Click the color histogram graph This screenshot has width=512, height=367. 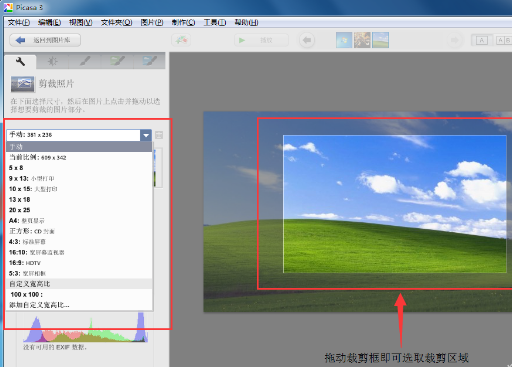[x=85, y=328]
